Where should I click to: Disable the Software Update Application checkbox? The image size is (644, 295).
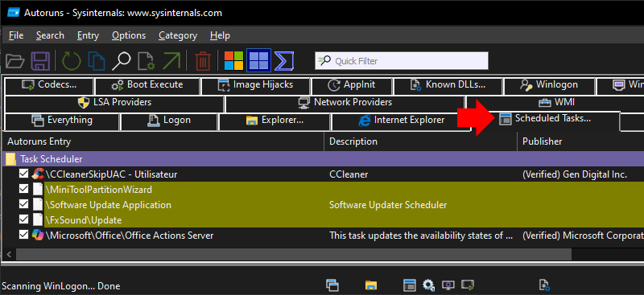(24, 205)
